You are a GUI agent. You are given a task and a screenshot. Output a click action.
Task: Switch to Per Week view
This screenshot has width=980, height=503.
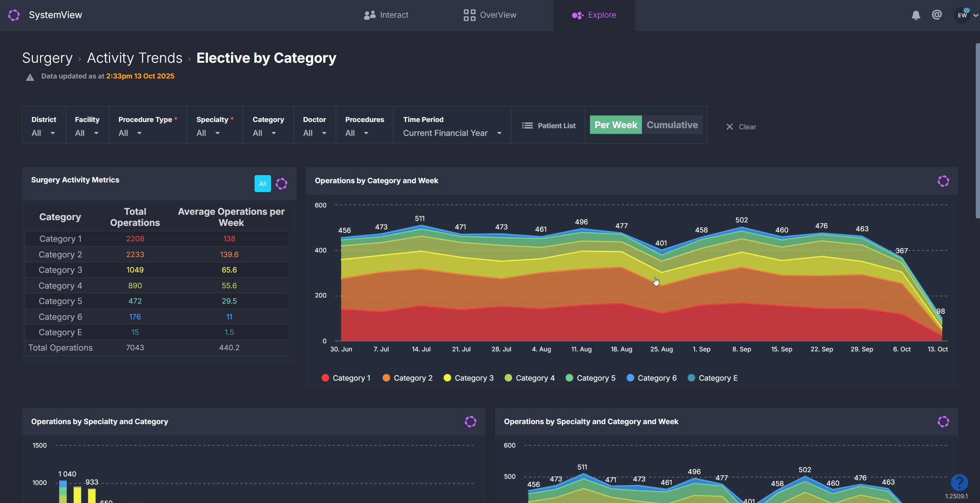[615, 125]
